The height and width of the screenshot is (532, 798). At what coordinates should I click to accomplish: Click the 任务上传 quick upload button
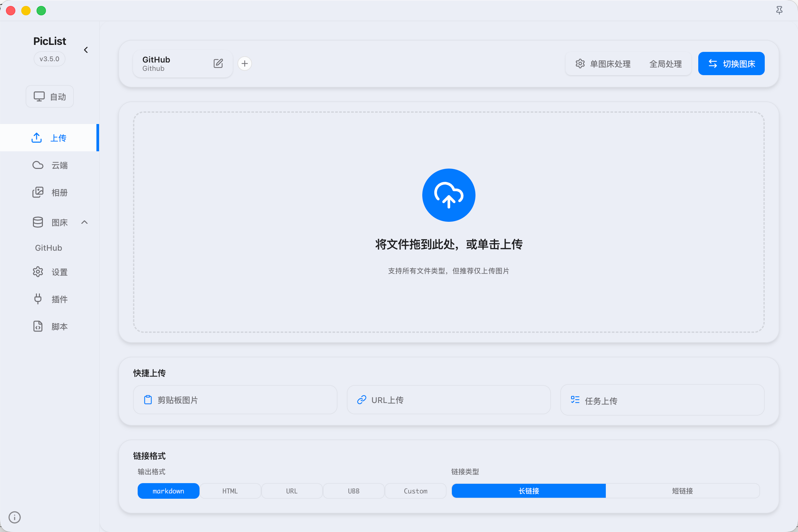click(662, 400)
